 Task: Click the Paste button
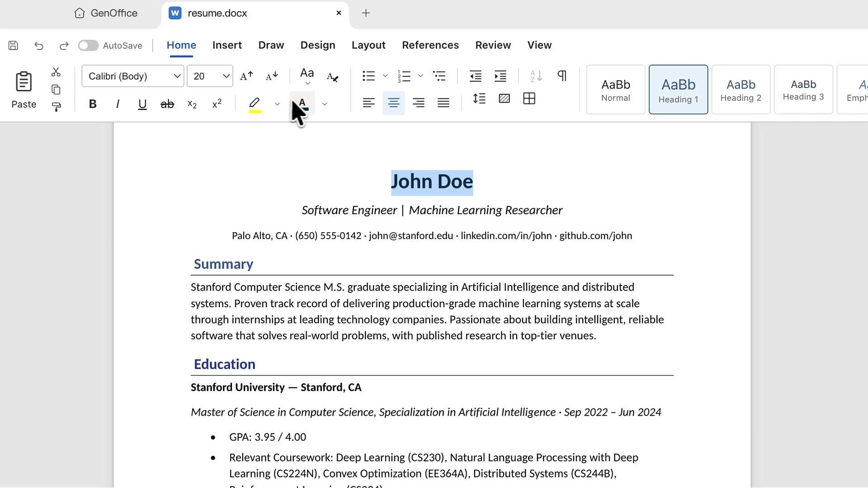tap(24, 90)
